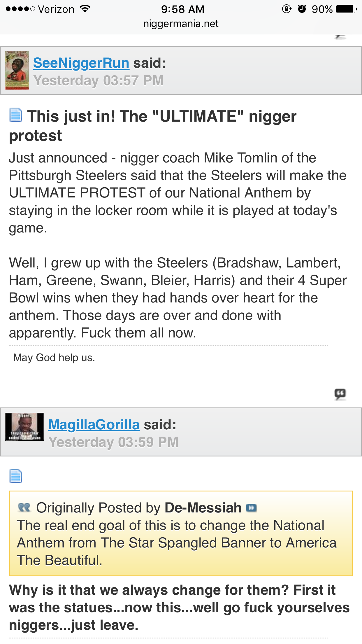Tap the De-Messiah name in the quote

click(203, 508)
